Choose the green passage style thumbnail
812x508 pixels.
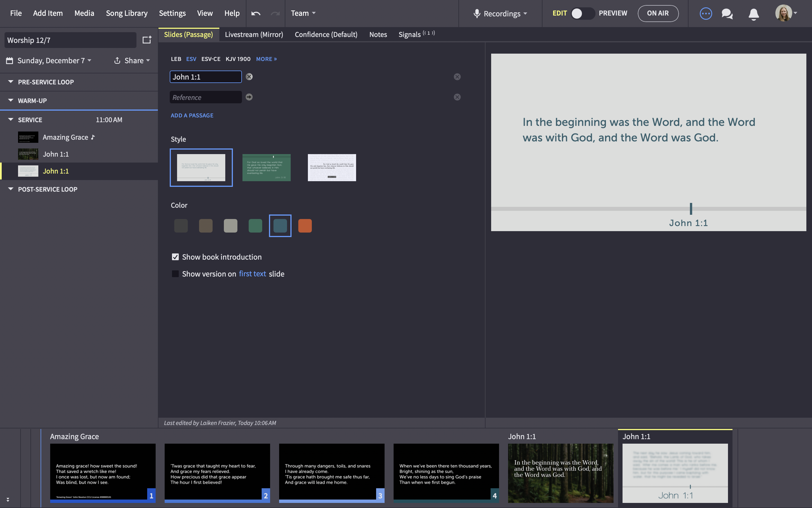[x=266, y=168]
